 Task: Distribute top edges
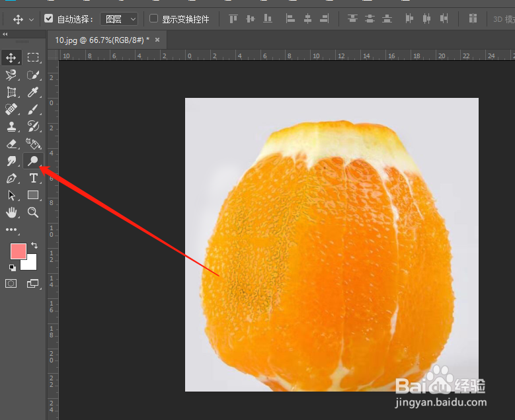[x=352, y=19]
